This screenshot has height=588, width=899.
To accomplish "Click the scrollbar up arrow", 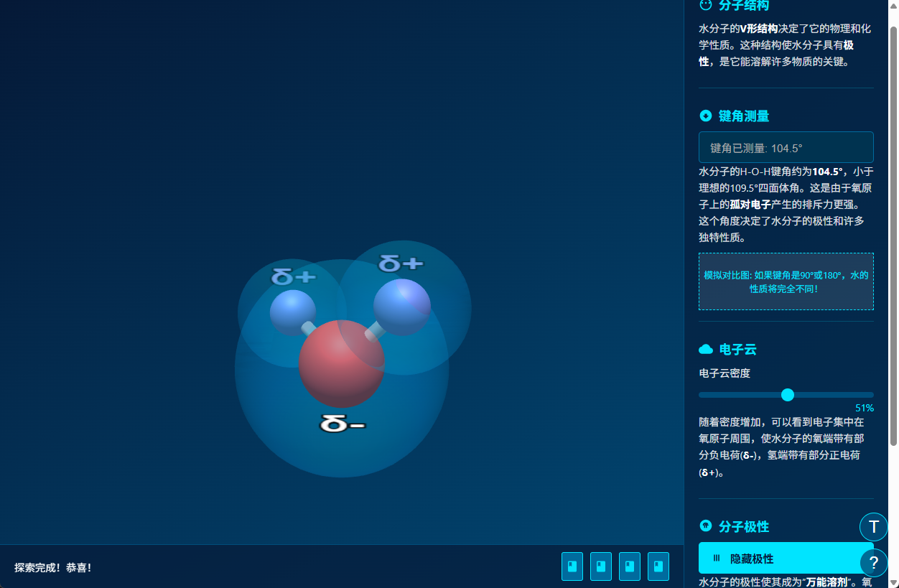I will point(895,5).
